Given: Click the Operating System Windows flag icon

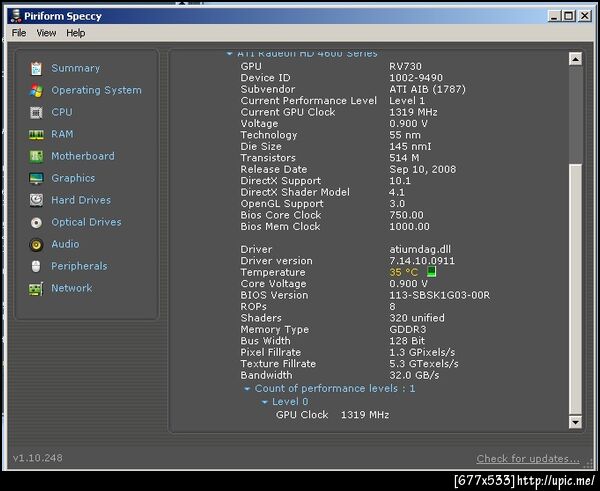Looking at the screenshot, I should tap(36, 91).
